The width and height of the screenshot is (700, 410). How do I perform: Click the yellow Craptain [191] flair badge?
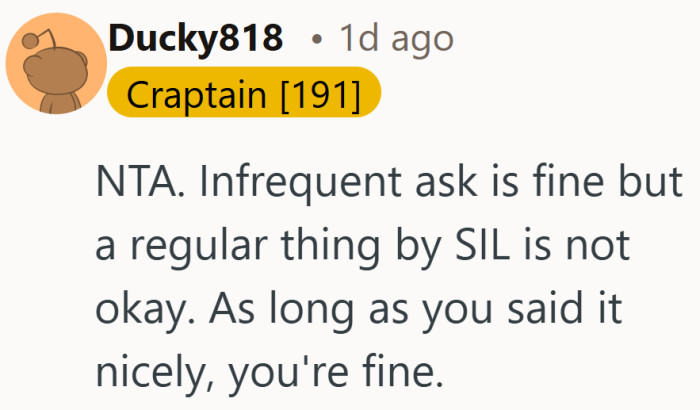point(243,95)
